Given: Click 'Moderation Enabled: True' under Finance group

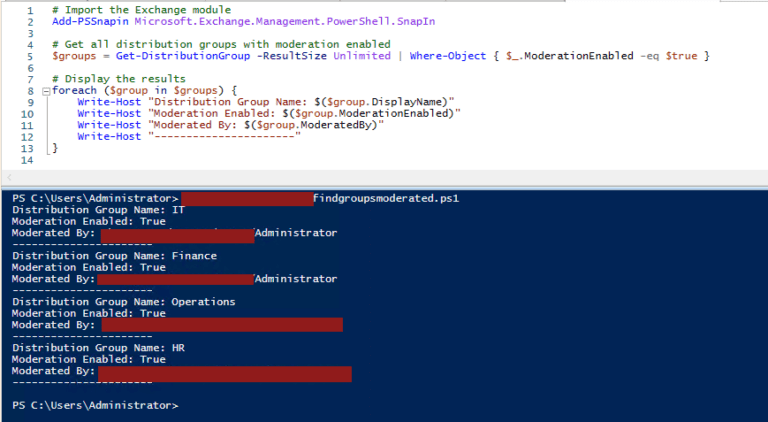Looking at the screenshot, I should pos(89,267).
